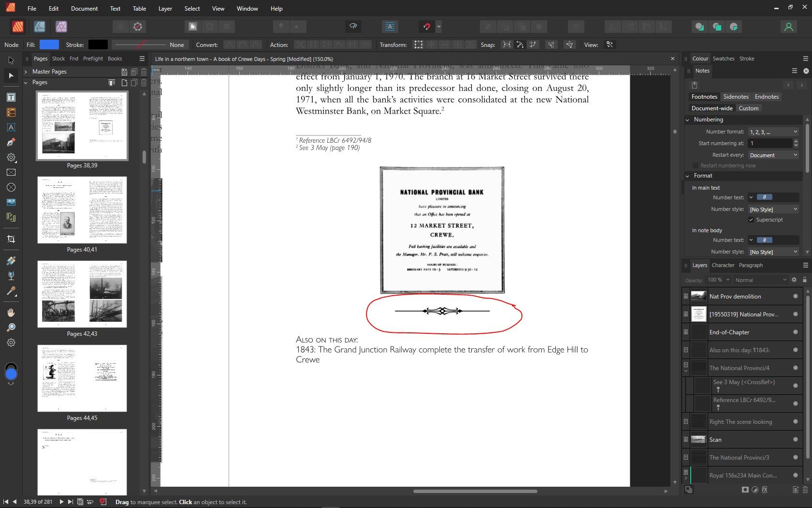Select the Artistic Text tool
The height and width of the screenshot is (508, 812).
(x=11, y=127)
